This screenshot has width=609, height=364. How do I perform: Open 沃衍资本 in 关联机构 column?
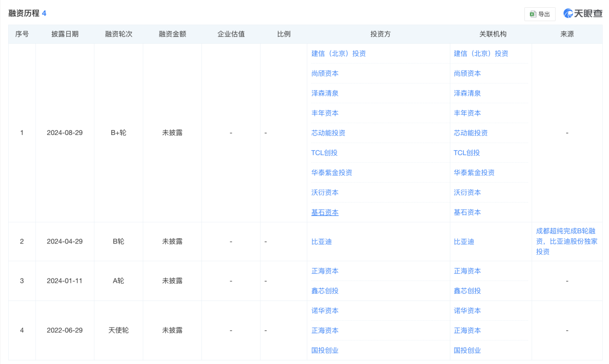coord(467,193)
